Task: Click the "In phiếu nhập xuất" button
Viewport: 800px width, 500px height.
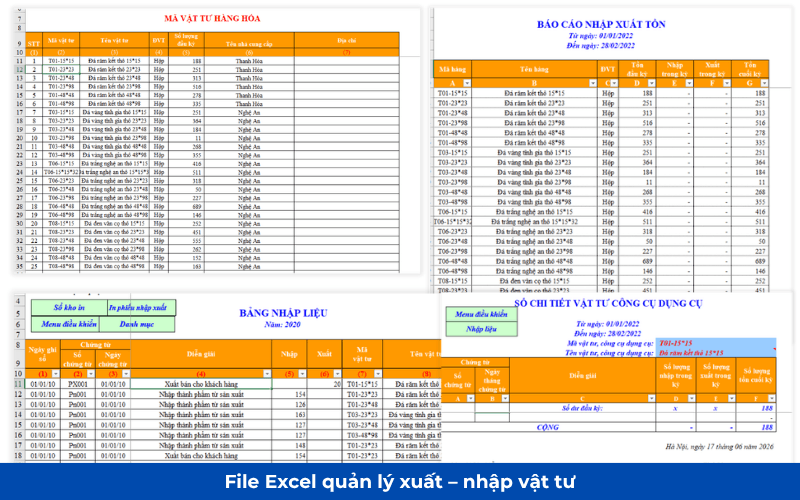Action: coord(141,308)
